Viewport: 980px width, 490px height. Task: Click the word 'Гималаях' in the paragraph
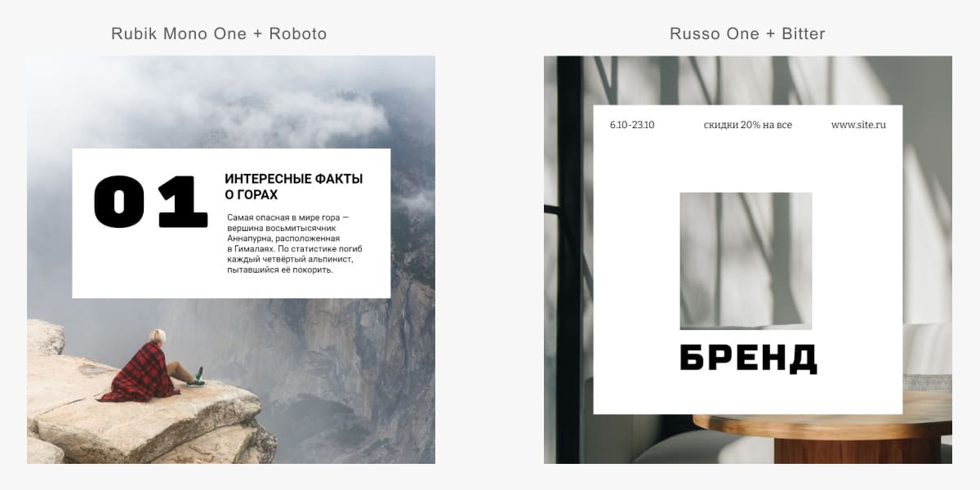click(253, 249)
